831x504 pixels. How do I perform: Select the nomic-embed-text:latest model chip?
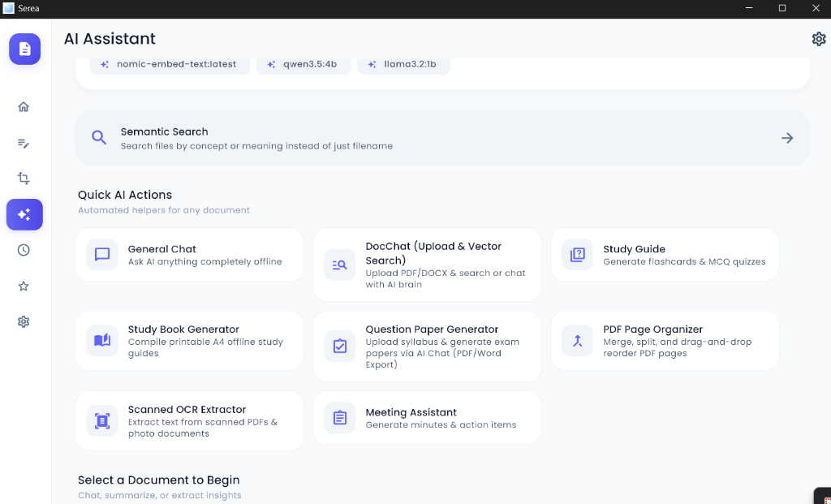pyautogui.click(x=170, y=65)
